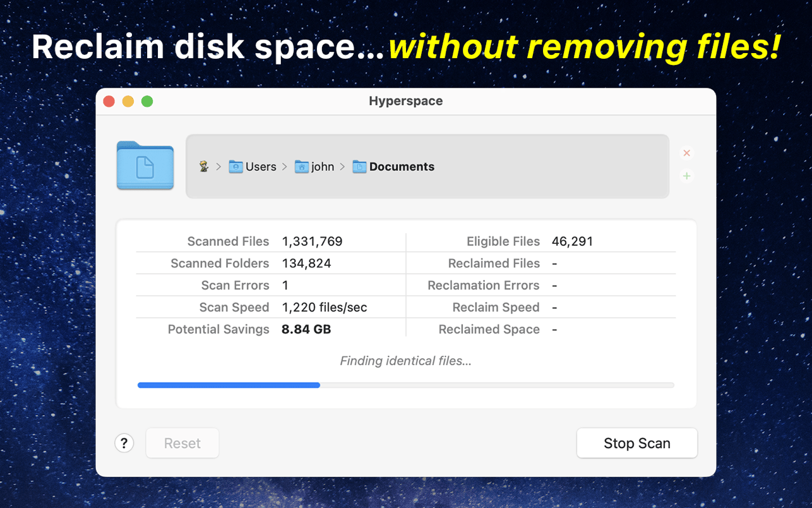The image size is (812, 508).
Task: Add a new location with the green plus
Action: click(x=686, y=176)
